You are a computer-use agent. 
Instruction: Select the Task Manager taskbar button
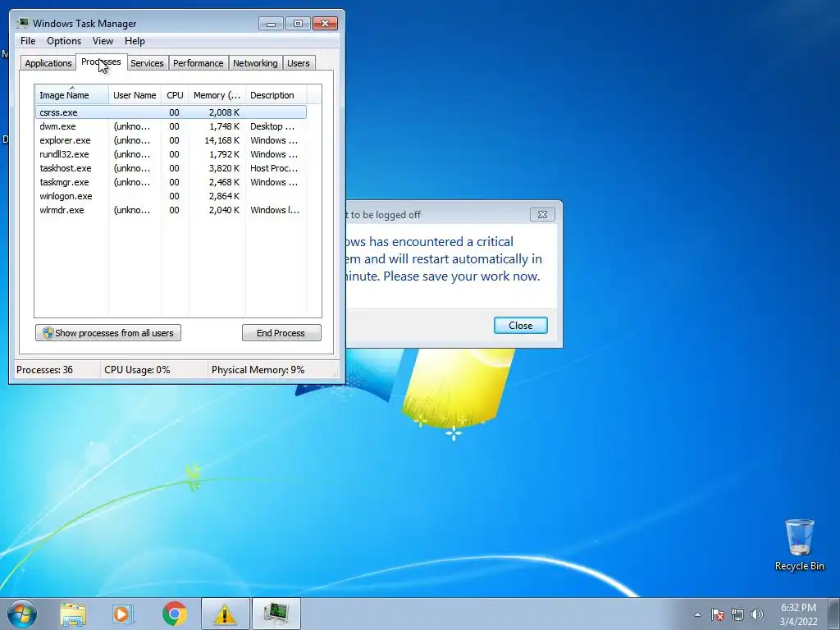(276, 614)
